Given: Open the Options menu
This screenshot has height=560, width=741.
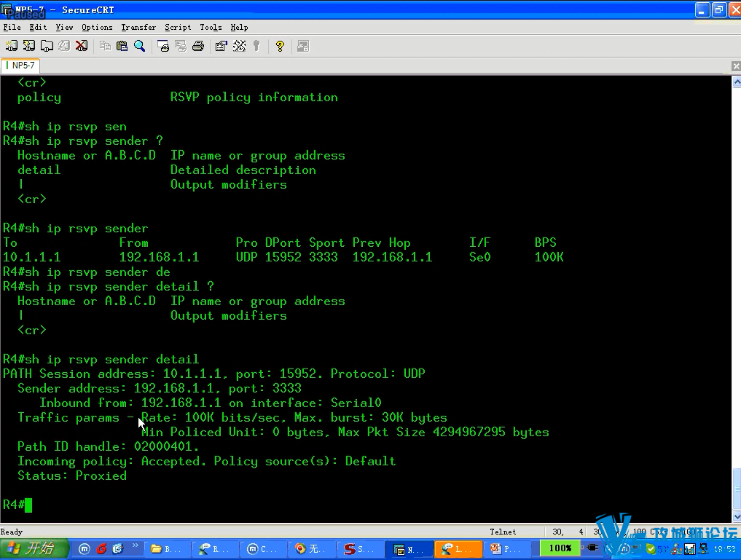Looking at the screenshot, I should tap(97, 27).
